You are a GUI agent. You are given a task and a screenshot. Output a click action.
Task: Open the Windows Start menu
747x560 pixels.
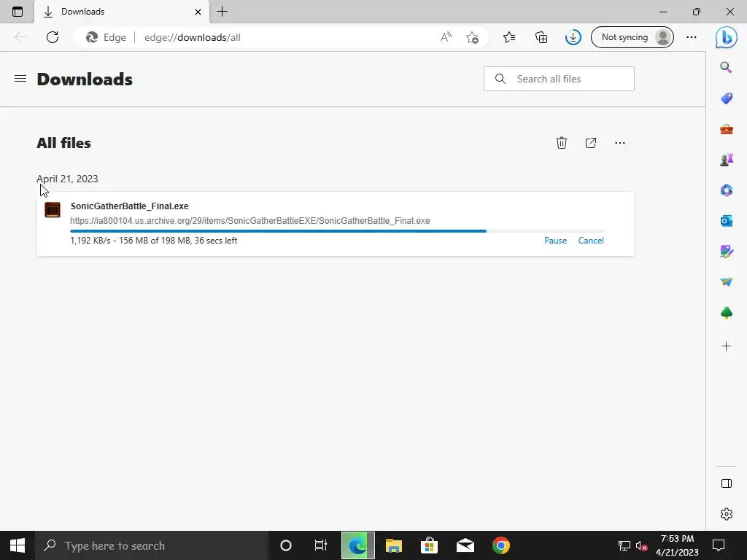pyautogui.click(x=18, y=545)
